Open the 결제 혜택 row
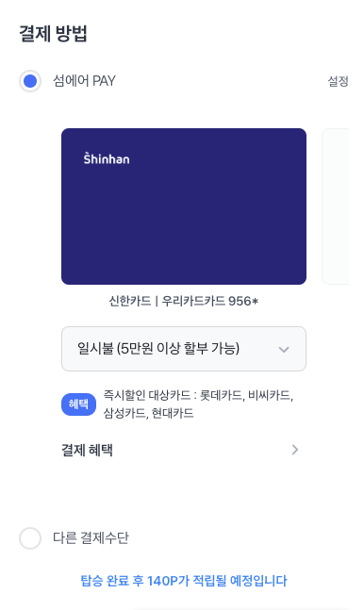Image resolution: width=364 pixels, height=610 pixels. point(180,450)
